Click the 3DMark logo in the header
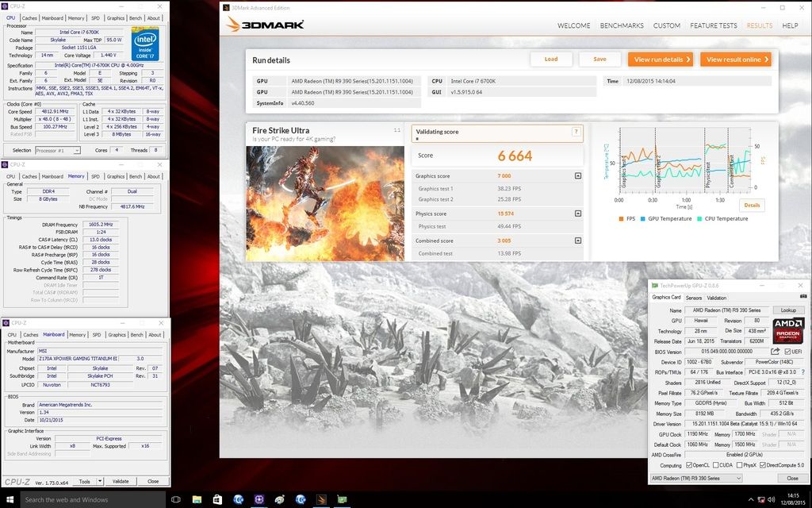Screen dimensions: 812x508 pos(265,25)
